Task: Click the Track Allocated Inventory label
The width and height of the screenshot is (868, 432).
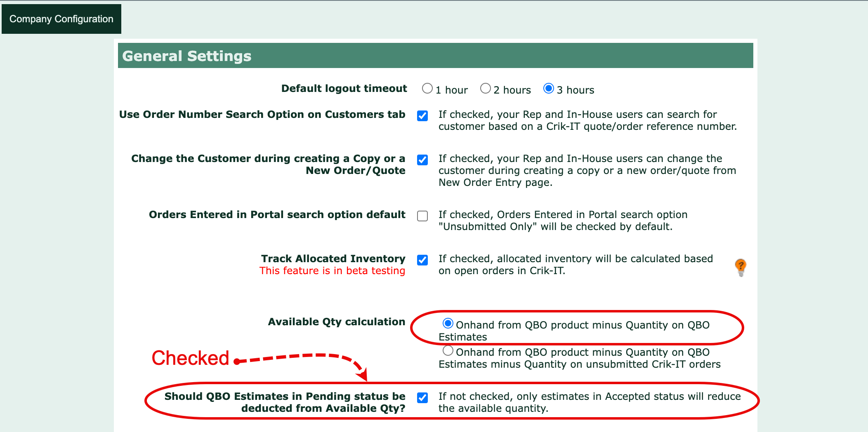Action: [333, 258]
